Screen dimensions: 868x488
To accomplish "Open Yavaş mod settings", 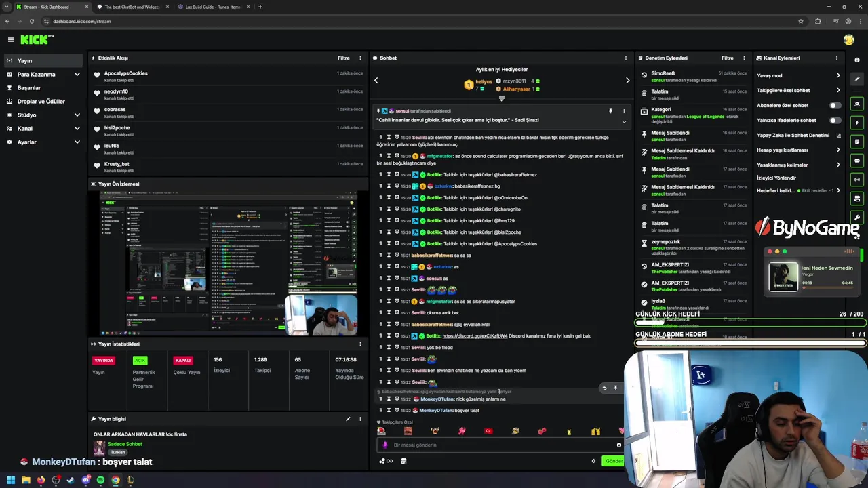I will click(x=798, y=75).
